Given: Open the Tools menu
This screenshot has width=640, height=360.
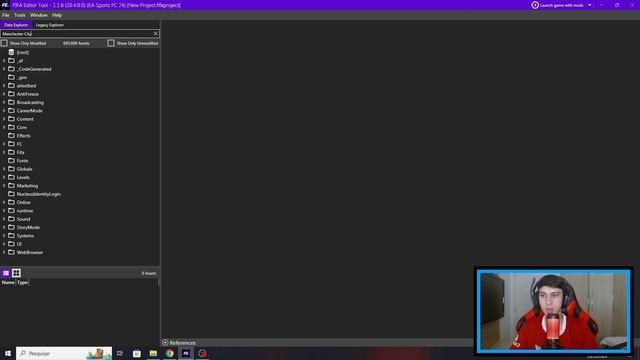Looking at the screenshot, I should [20, 15].
